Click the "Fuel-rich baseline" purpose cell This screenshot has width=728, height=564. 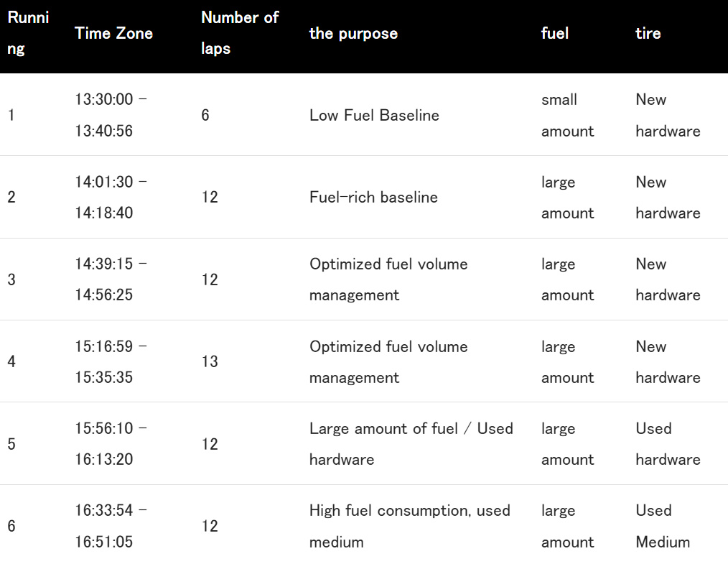tap(373, 197)
